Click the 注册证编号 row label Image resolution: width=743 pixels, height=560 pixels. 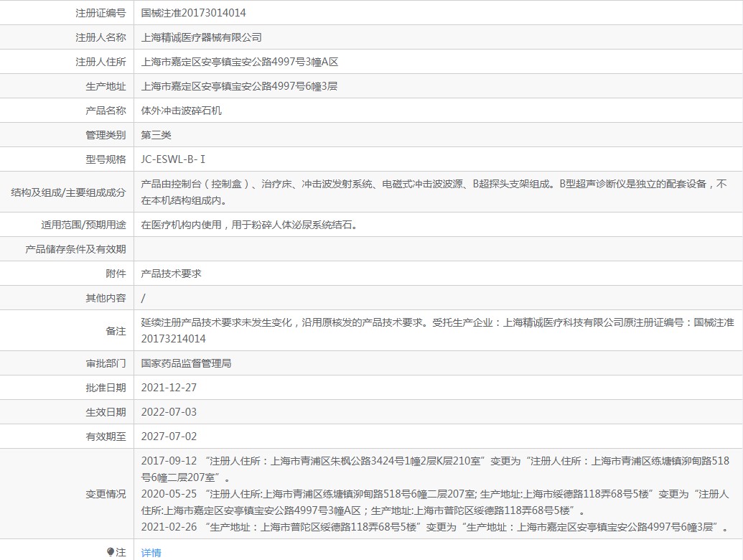101,13
